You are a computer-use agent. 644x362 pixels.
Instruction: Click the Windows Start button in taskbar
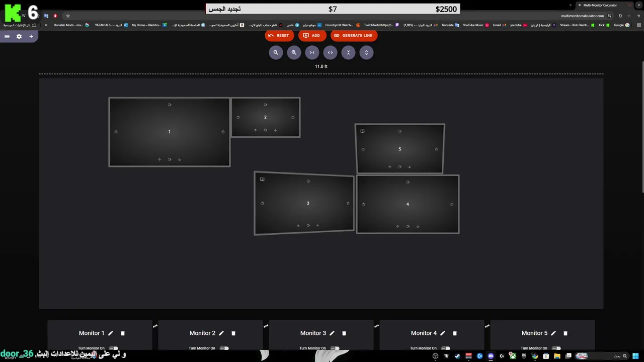pyautogui.click(x=635, y=356)
